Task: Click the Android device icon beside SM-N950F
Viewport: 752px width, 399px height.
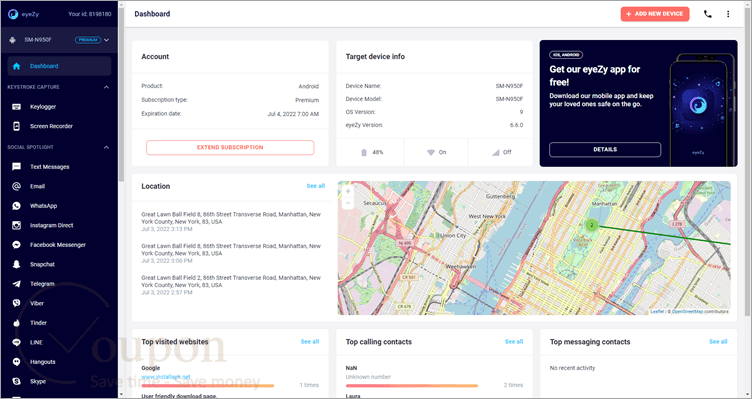Action: point(12,40)
